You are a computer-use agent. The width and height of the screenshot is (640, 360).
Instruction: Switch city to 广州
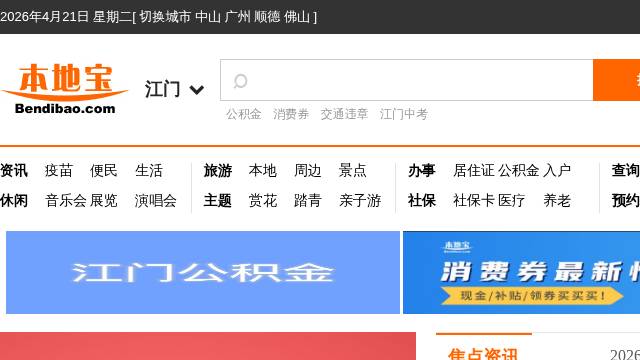(x=237, y=17)
